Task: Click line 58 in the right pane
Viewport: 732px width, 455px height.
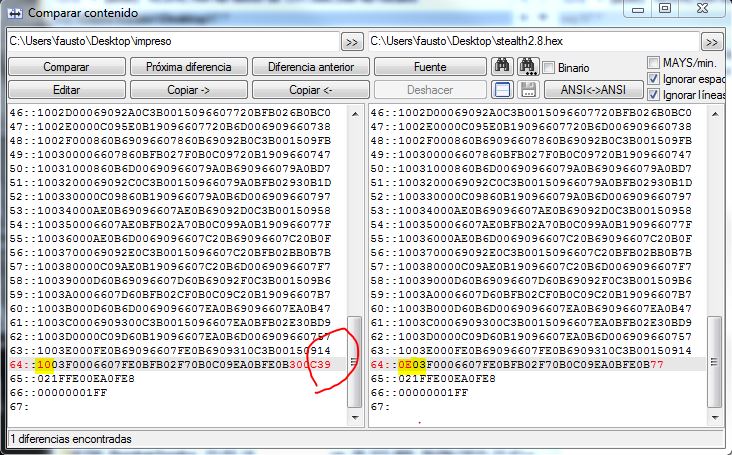Action: click(x=531, y=280)
